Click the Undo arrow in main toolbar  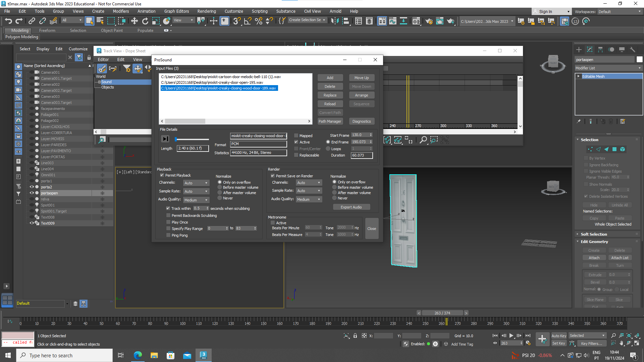(8, 21)
